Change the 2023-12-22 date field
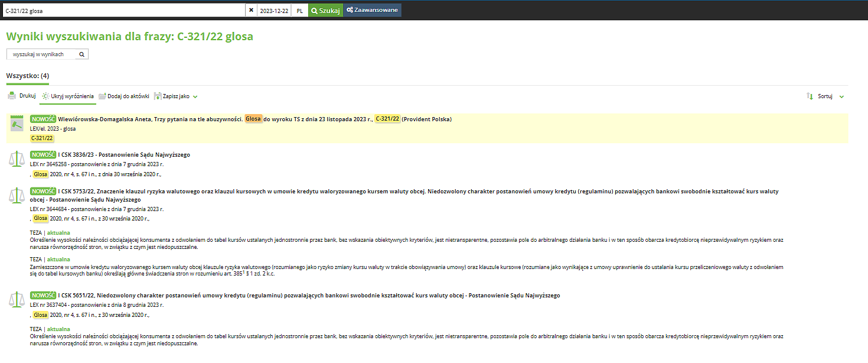Image resolution: width=868 pixels, height=363 pixels. tap(274, 10)
